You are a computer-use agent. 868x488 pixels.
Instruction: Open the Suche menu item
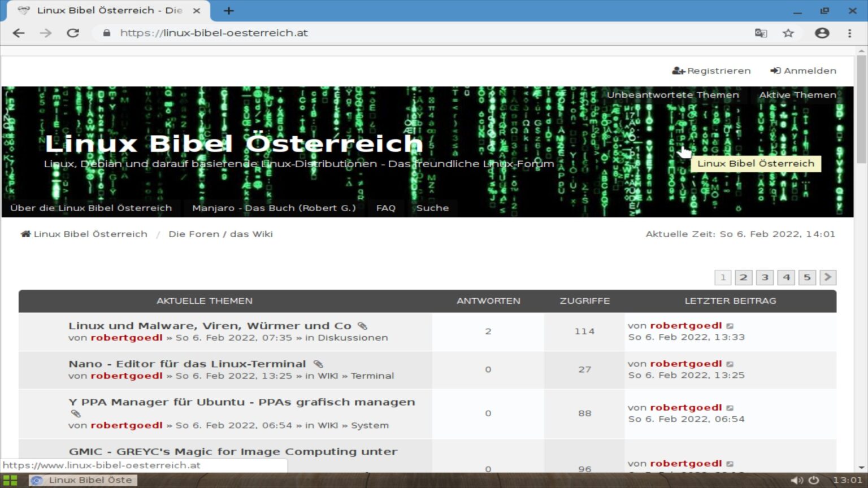tap(433, 208)
